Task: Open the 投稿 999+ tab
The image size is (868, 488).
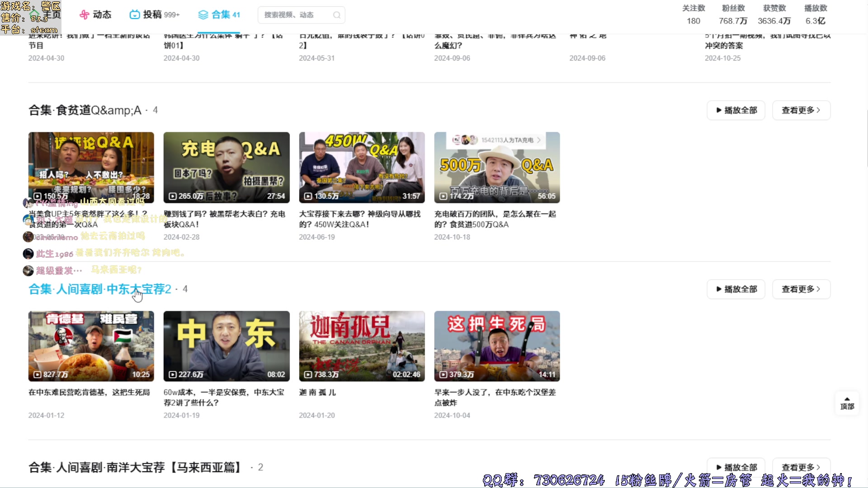Action: tap(155, 14)
